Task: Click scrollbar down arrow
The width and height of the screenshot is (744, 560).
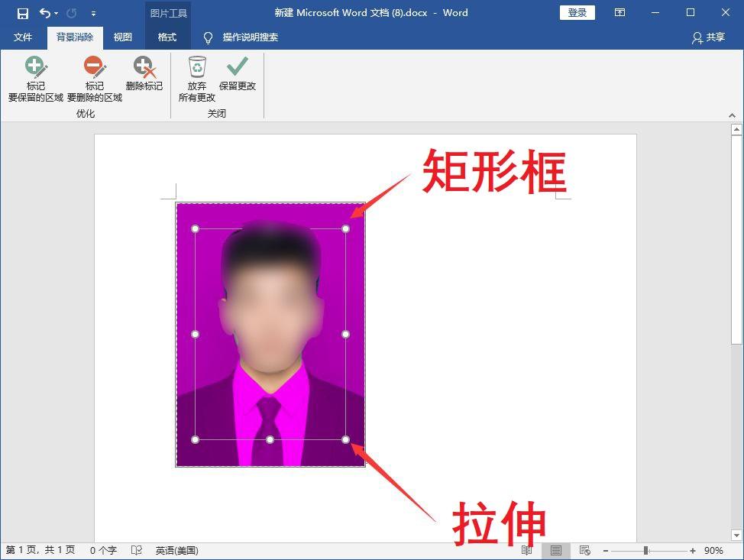Action: tap(736, 536)
